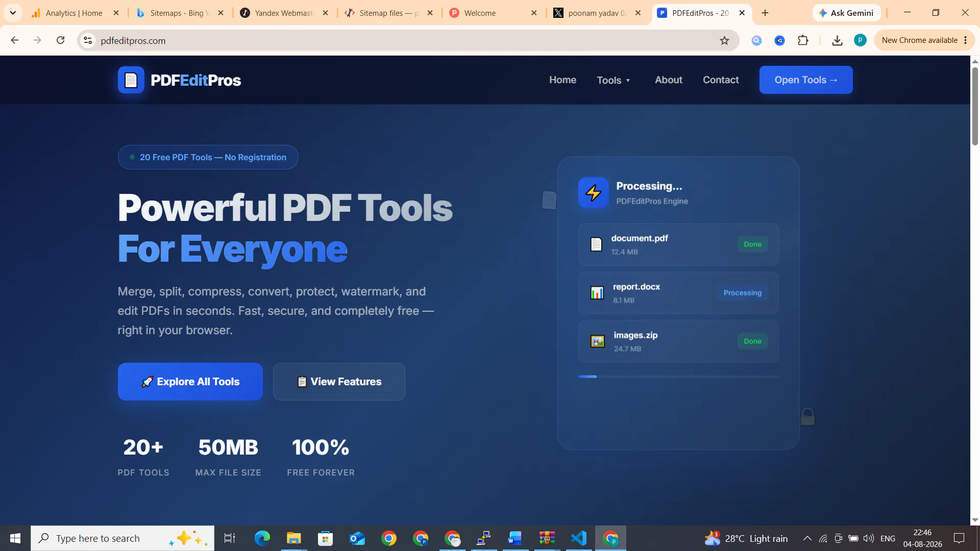View site information icon in address bar
Image resolution: width=980 pixels, height=551 pixels.
[x=88, y=40]
